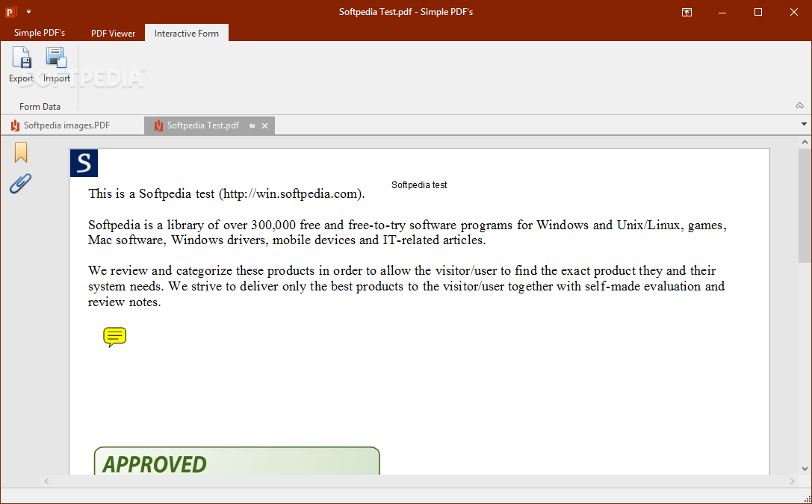Click the vertical scrollbar up arrow
812x504 pixels.
click(805, 142)
